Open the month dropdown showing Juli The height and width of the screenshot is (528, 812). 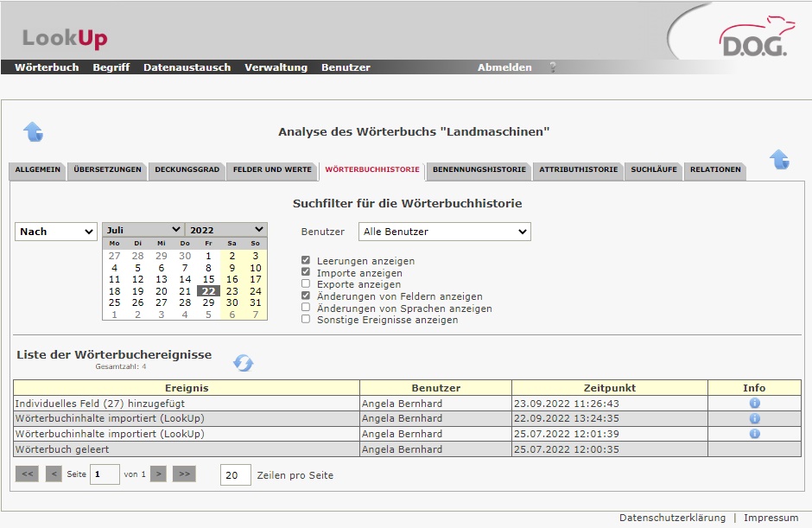coord(143,230)
